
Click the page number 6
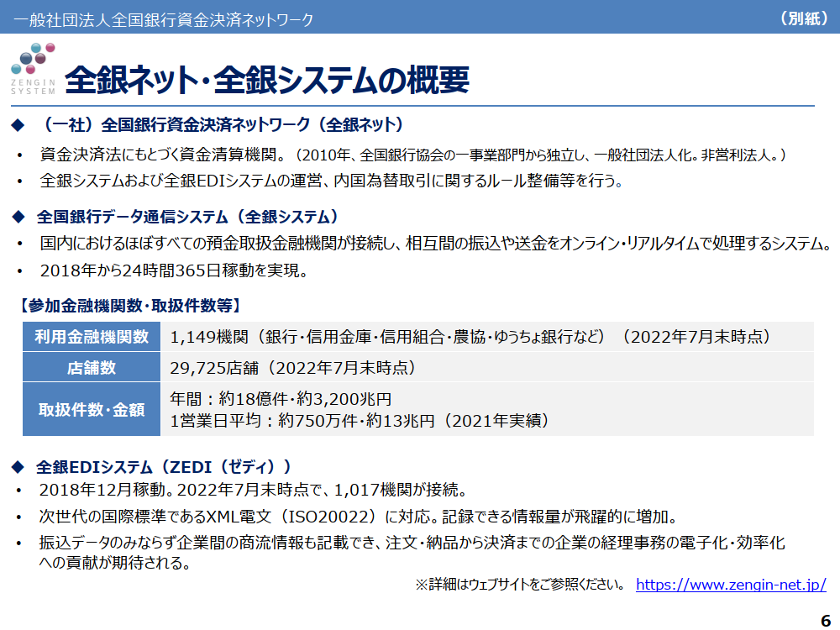pyautogui.click(x=826, y=620)
